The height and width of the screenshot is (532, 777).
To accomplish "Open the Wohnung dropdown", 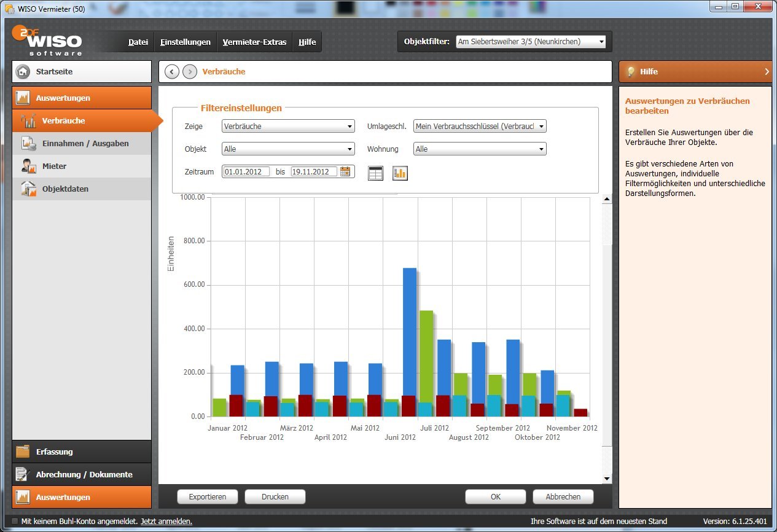I will click(x=480, y=149).
